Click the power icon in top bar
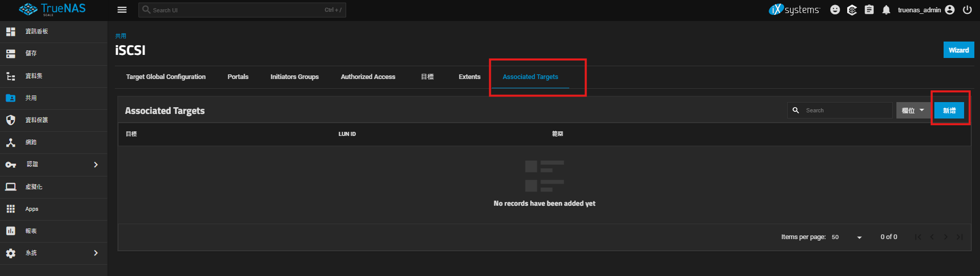Screen dimensions: 980x276 (967, 10)
